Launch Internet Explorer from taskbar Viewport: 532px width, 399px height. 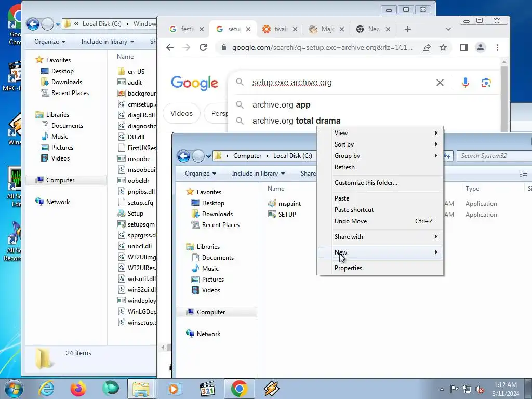46,389
